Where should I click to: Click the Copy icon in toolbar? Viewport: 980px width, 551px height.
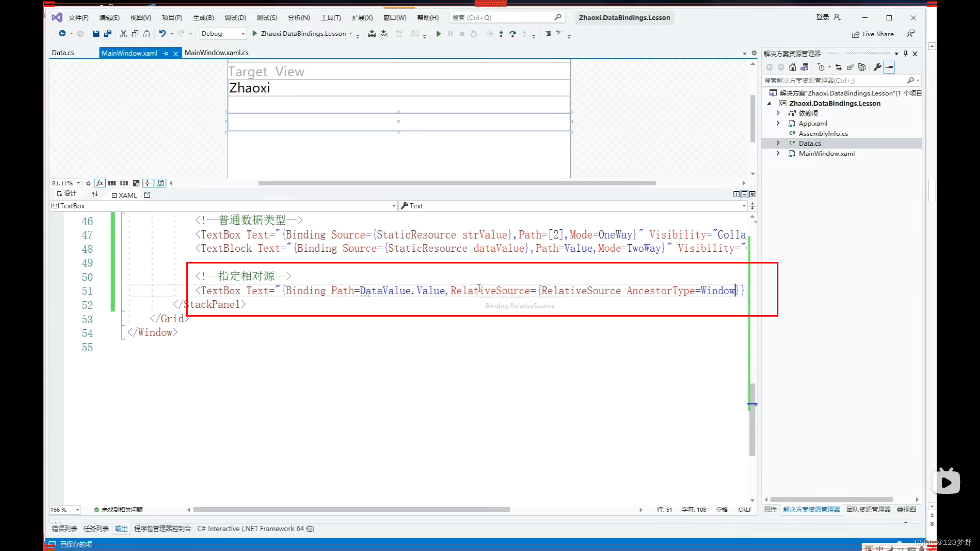[135, 34]
